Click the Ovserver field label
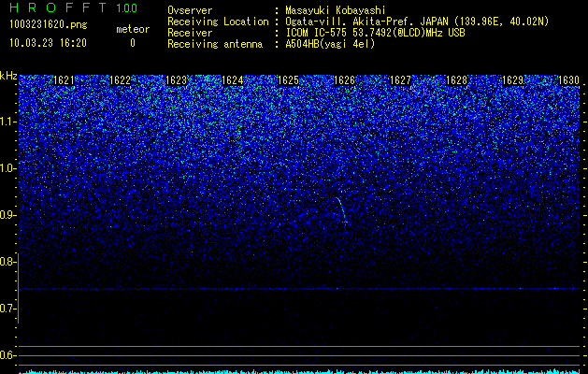The image size is (588, 374). (190, 10)
